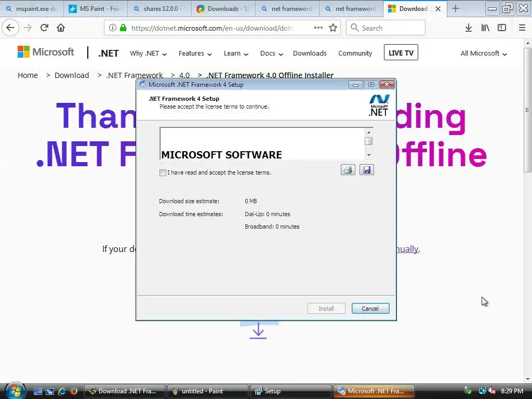Screen dimensions: 532x399
Task: Click Switch between windows quick launch icon
Action: (x=49, y=391)
